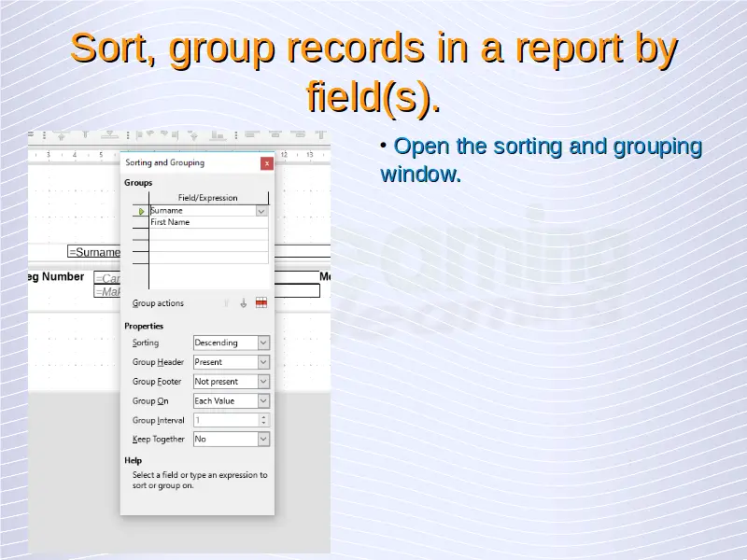Screen dimensions: 747x560
Task: Open the Keep Together dropdown showing No
Action: point(263,439)
